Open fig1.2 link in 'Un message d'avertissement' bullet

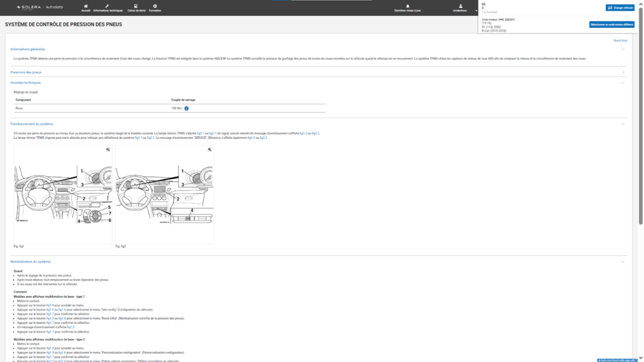70,327
